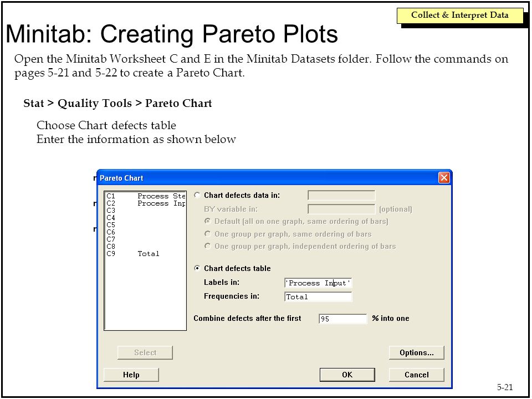532x399 pixels.
Task: Click the 'Chart defects data in' input field
Action: click(x=341, y=196)
